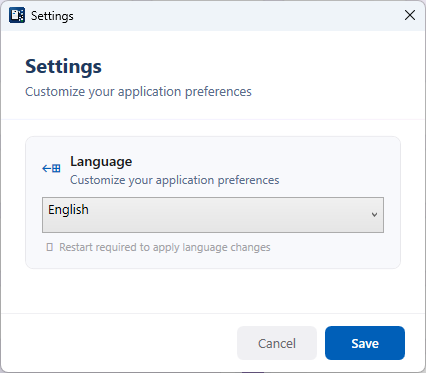Click the description under the Language heading
Image resolution: width=426 pixels, height=373 pixels.
(x=175, y=180)
